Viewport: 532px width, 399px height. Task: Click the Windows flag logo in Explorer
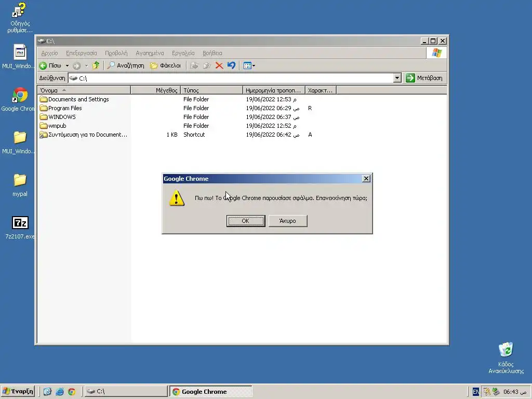tap(436, 53)
